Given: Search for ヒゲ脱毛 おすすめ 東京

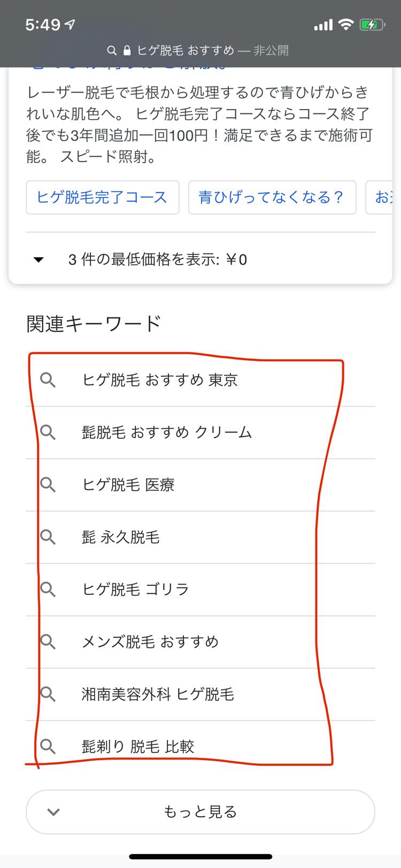Looking at the screenshot, I should pyautogui.click(x=160, y=380).
